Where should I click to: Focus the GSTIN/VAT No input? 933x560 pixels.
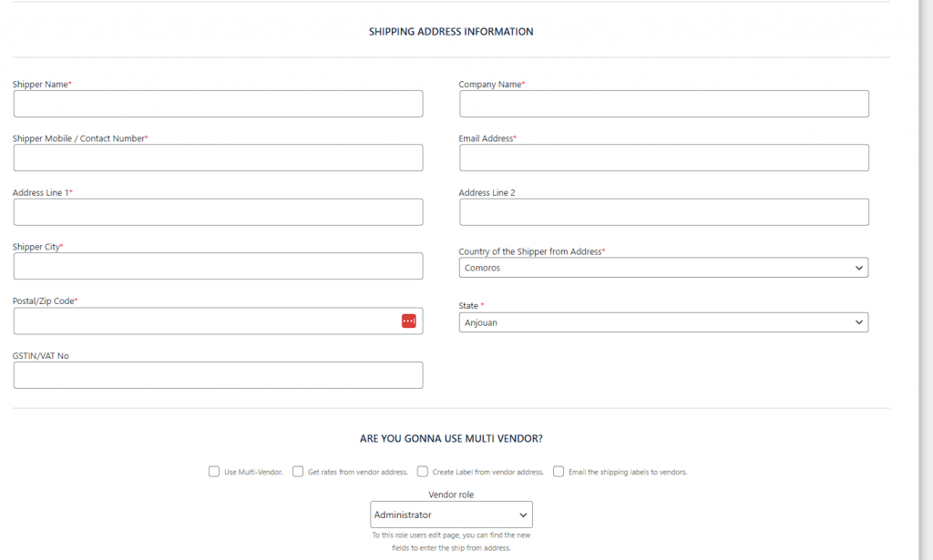click(218, 375)
